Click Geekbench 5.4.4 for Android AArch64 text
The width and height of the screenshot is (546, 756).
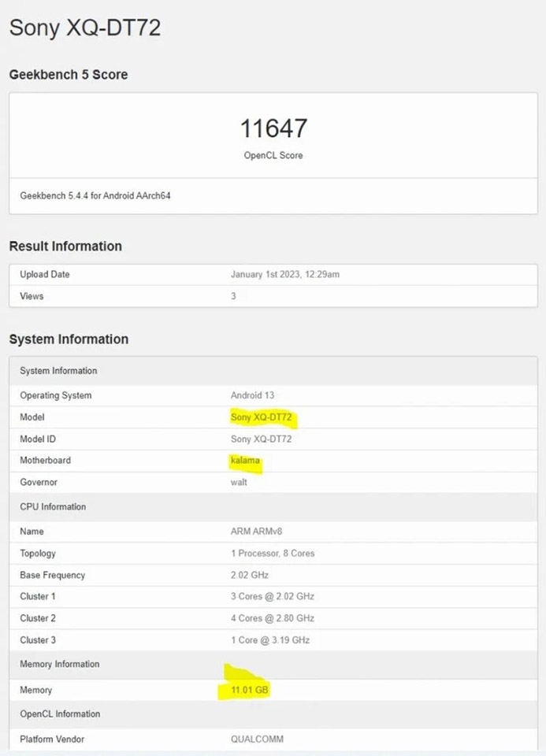[x=95, y=196]
